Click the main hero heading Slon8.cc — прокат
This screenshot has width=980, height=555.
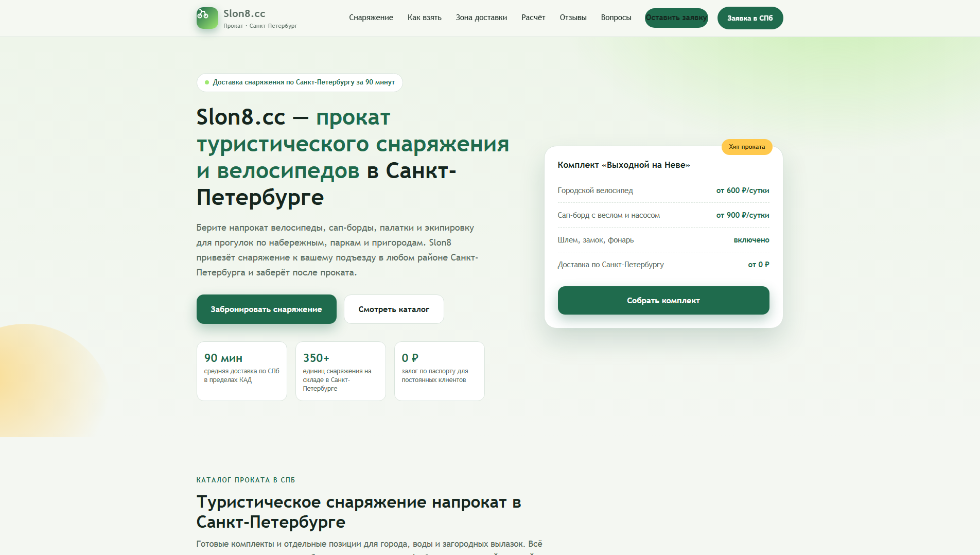[x=353, y=157]
